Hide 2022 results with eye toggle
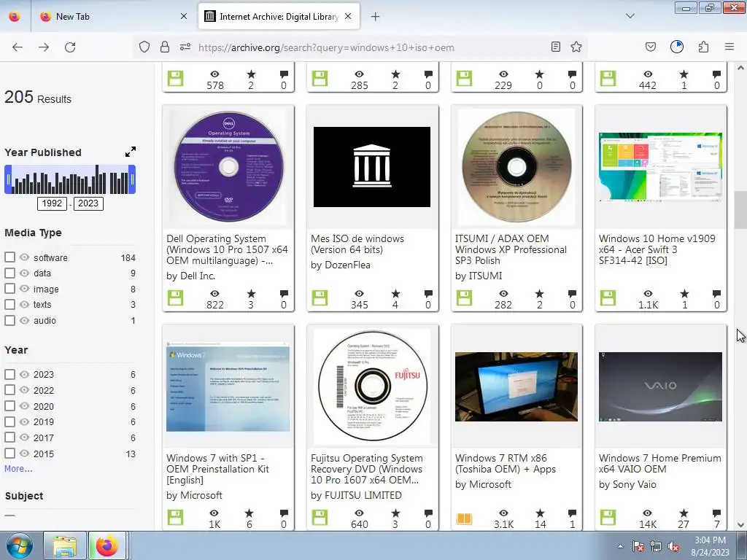The height and width of the screenshot is (560, 747). point(24,390)
